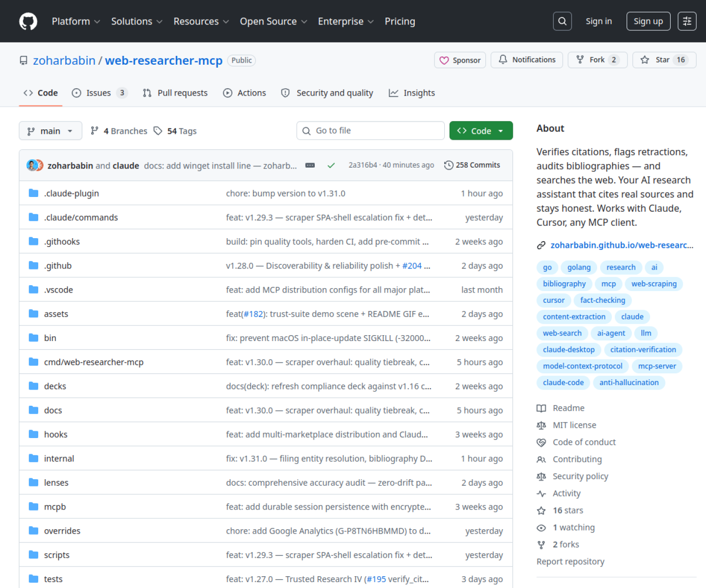Open the lenses folder name

[x=56, y=483]
